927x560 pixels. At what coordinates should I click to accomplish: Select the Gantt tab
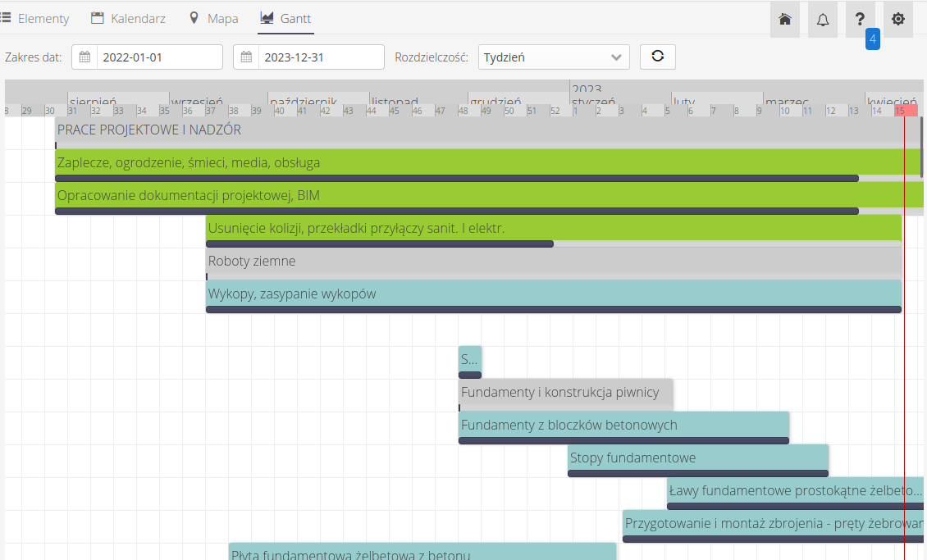point(285,18)
